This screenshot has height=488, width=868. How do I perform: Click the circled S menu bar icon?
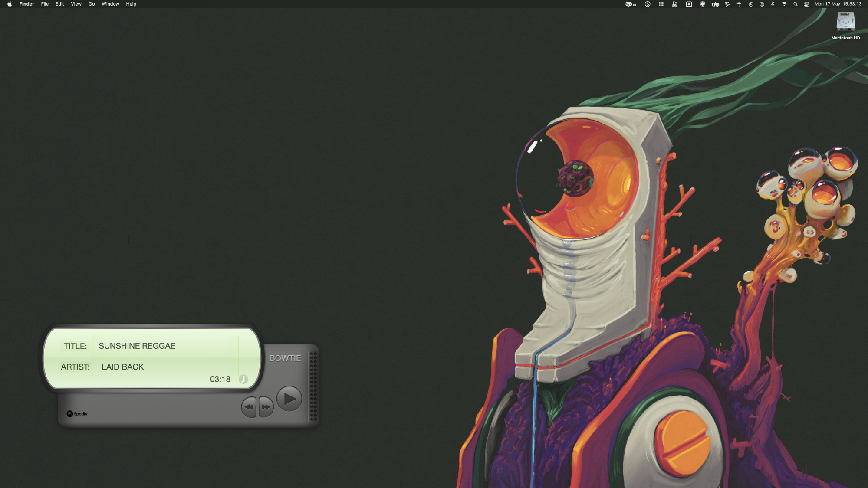648,4
